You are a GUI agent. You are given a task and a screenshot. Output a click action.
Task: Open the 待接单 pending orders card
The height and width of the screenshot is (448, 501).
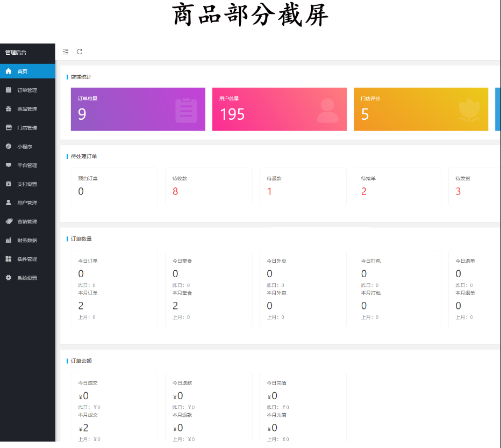point(397,186)
